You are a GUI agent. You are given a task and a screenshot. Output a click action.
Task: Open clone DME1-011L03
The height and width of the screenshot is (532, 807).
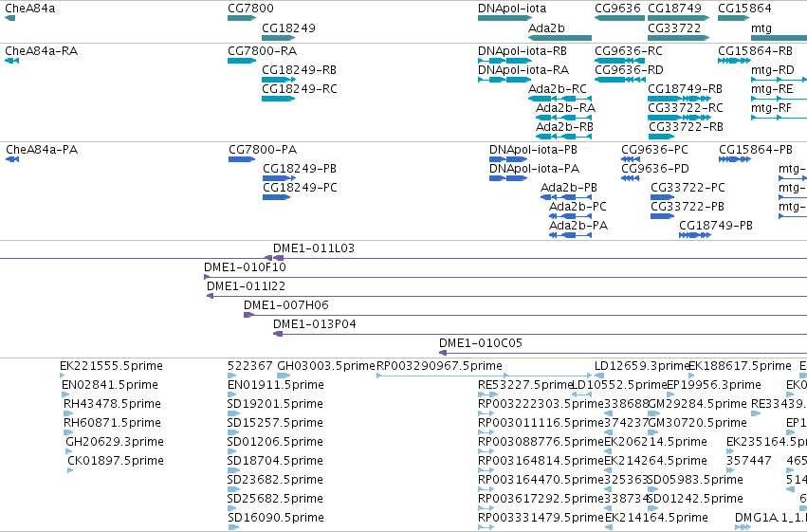pos(314,248)
